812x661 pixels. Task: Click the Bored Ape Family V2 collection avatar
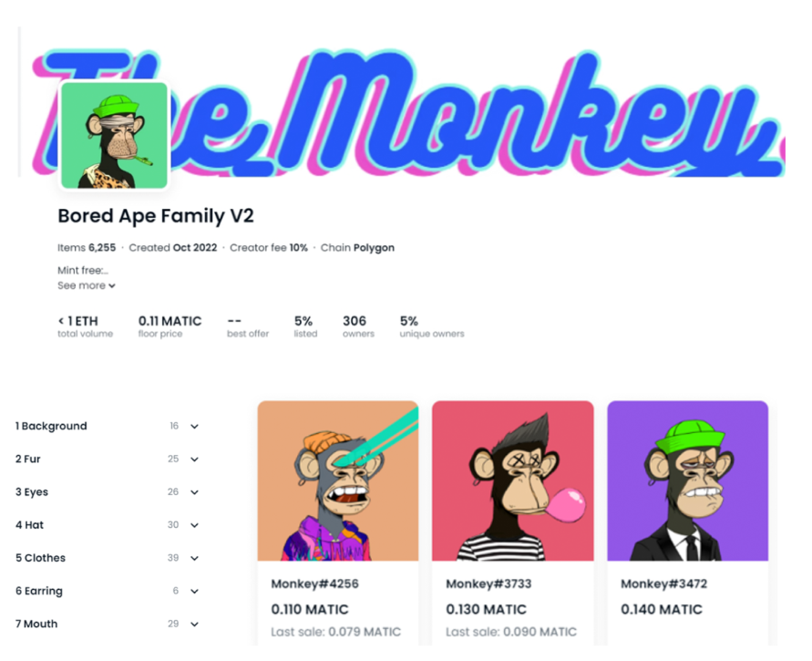tap(114, 135)
